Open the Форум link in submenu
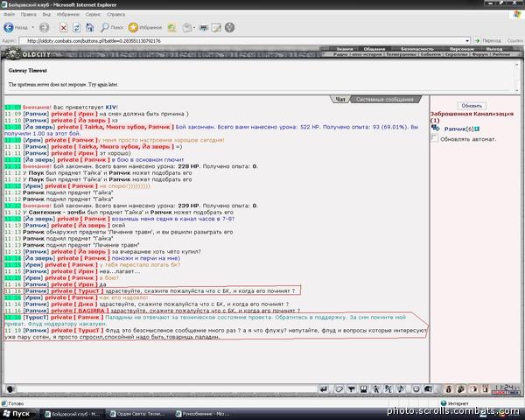 pyautogui.click(x=479, y=54)
